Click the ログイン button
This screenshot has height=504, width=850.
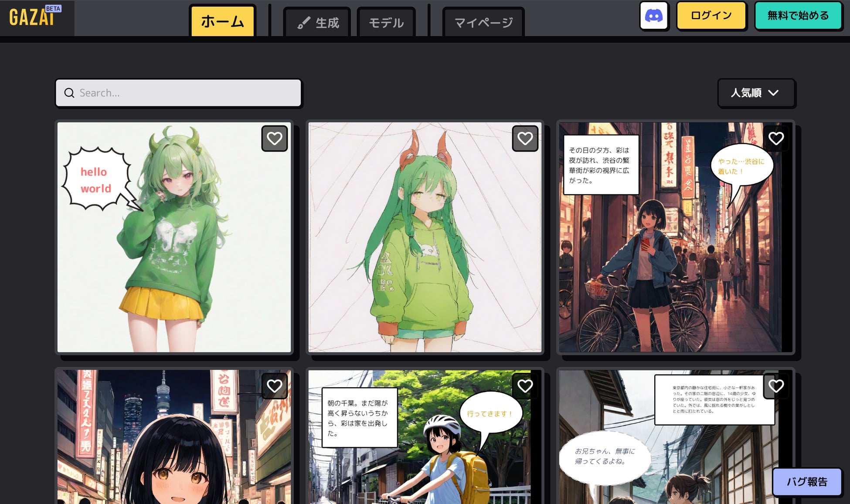[x=711, y=16]
